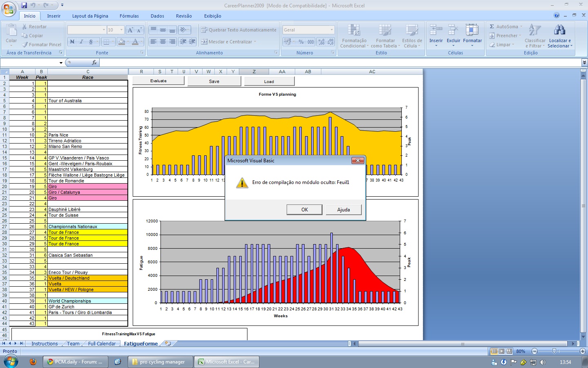Click the Formatação Condicional icon
The image size is (588, 368).
(354, 30)
